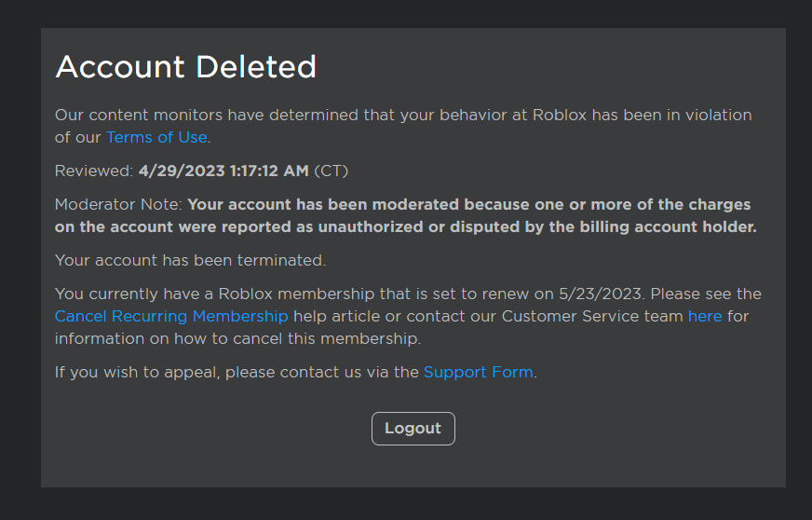Select the 'Account Deleted' heading

[x=186, y=67]
